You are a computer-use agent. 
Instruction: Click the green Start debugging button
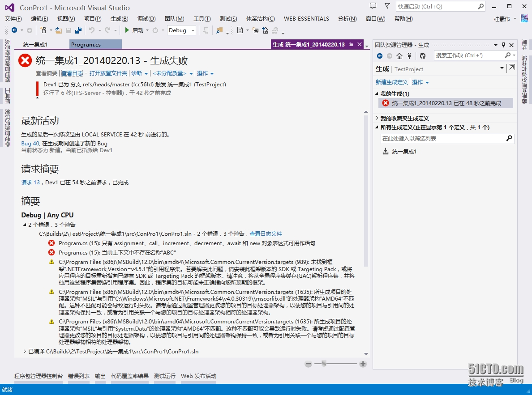click(x=127, y=30)
